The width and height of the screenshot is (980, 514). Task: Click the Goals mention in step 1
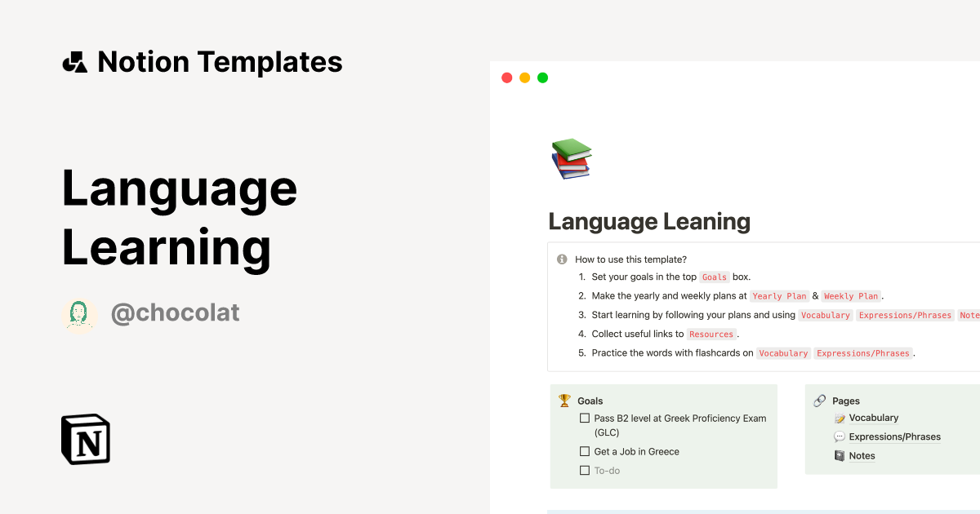[x=714, y=277]
